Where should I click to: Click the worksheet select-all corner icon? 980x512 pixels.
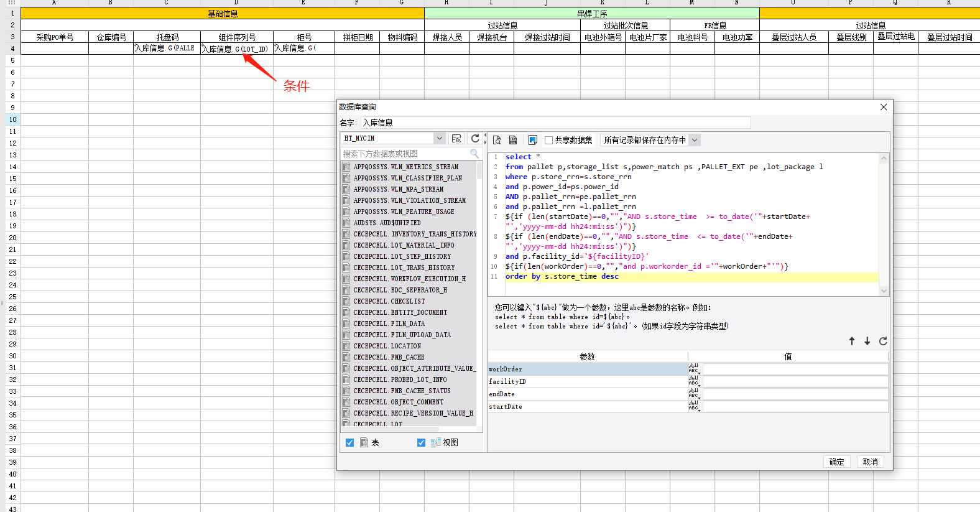(11, 2)
